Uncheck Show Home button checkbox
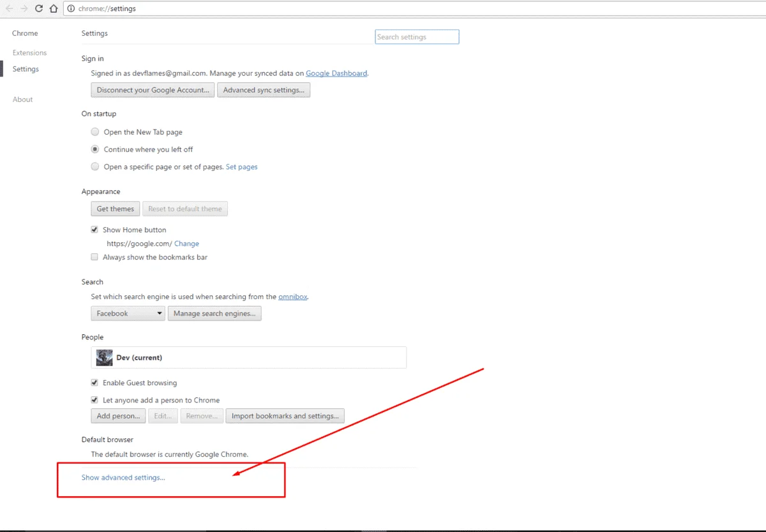 click(94, 230)
